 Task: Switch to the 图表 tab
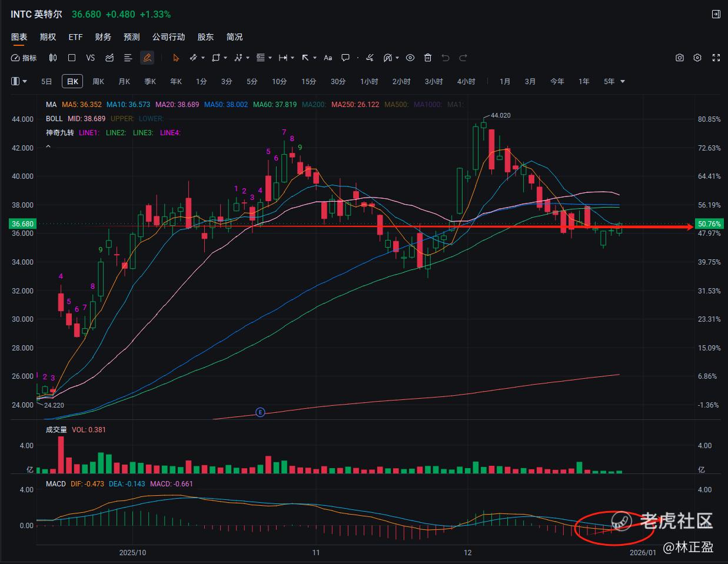19,36
